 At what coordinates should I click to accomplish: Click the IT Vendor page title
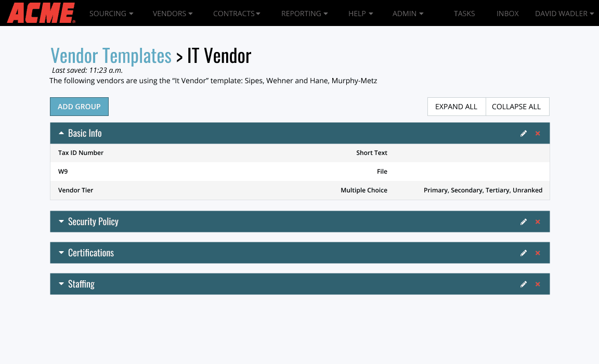[x=219, y=56]
